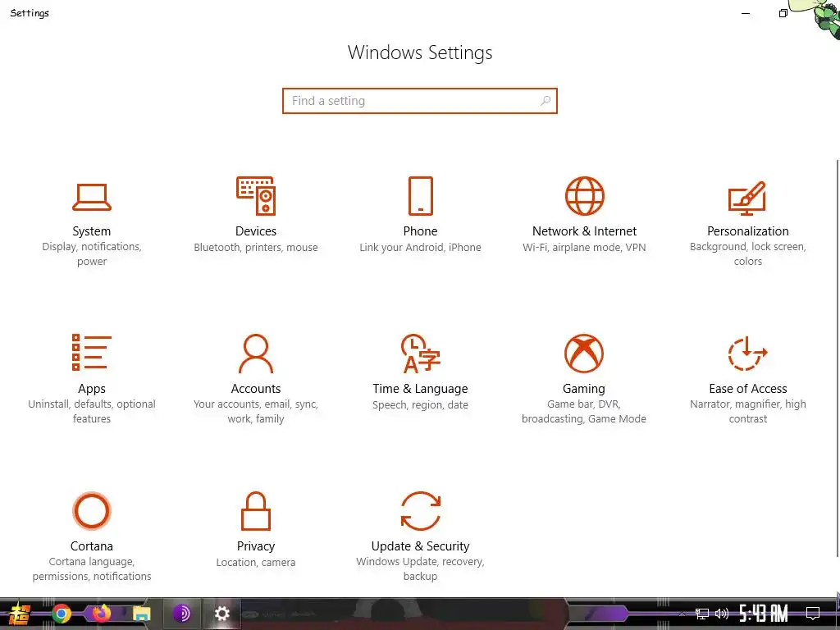Select 'Cortana language, permissions, notifications'
Image resolution: width=840 pixels, height=630 pixels.
click(x=92, y=569)
